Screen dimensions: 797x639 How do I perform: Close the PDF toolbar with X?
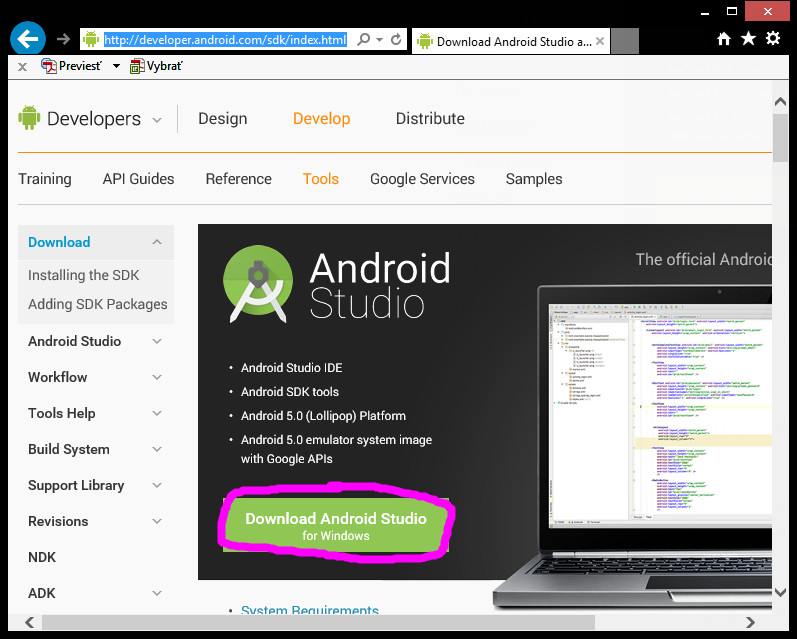pyautogui.click(x=22, y=67)
